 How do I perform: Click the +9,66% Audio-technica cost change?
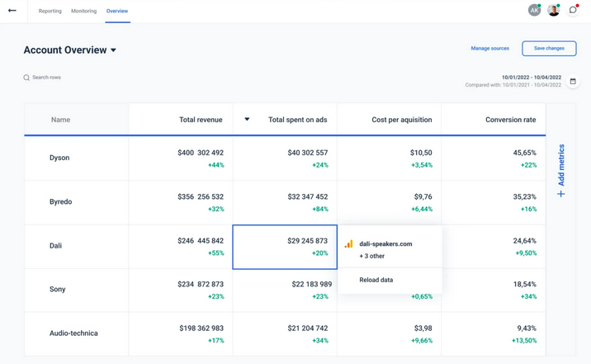[422, 341]
